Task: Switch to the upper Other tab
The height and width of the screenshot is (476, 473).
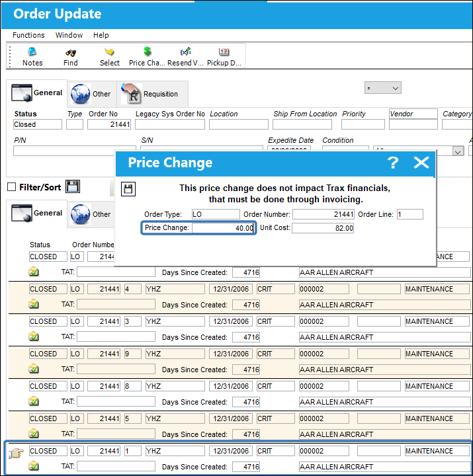Action: 92,94
